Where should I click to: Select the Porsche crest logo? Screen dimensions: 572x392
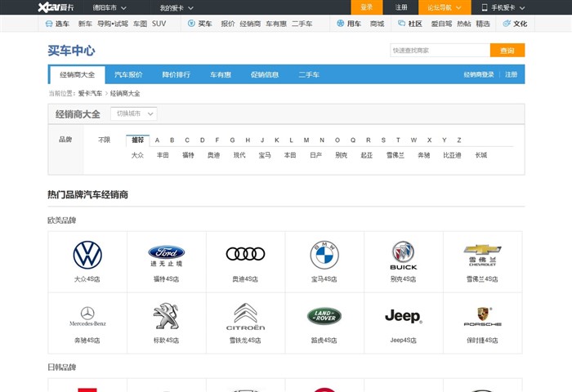coord(483,317)
